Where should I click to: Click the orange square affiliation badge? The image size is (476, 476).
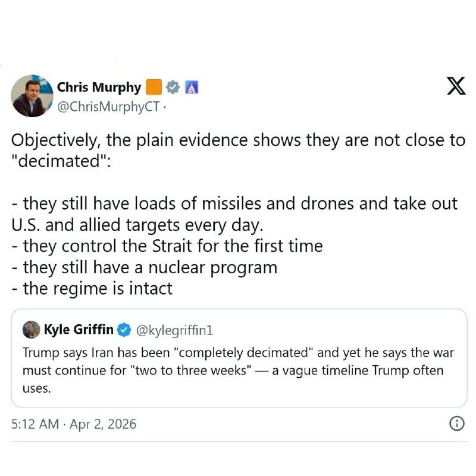tap(154, 87)
